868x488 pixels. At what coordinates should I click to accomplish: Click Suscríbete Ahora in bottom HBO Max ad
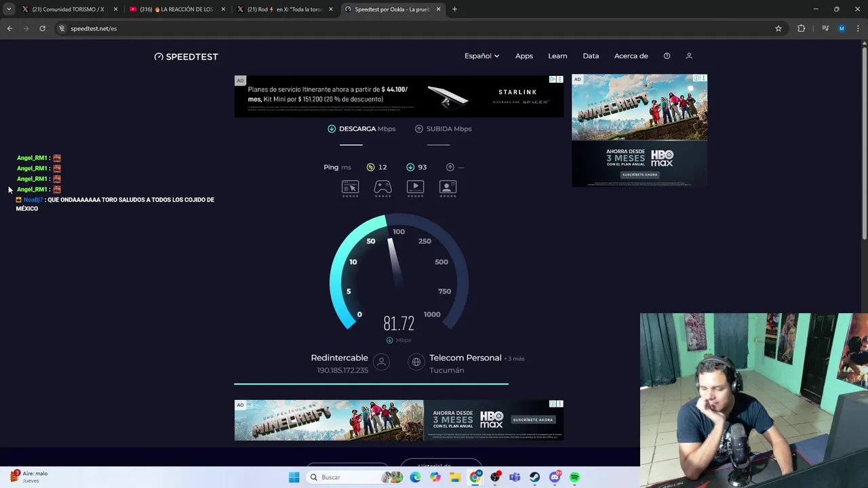tap(533, 420)
